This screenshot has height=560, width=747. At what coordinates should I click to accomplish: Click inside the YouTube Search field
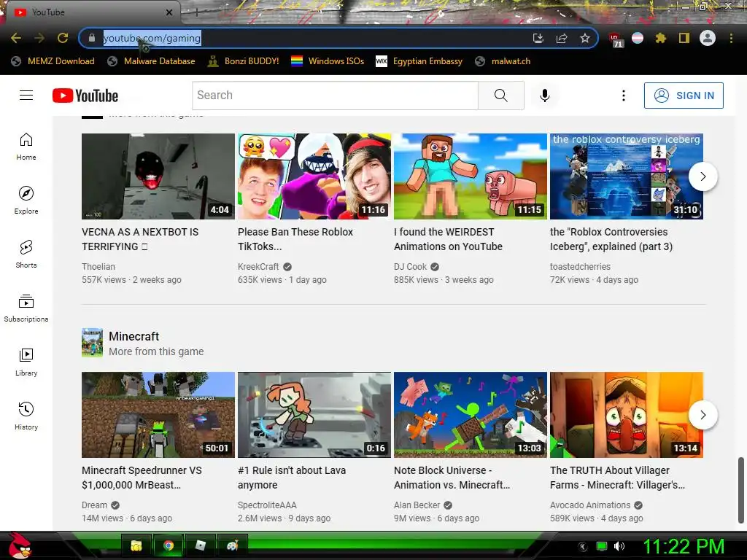[335, 96]
